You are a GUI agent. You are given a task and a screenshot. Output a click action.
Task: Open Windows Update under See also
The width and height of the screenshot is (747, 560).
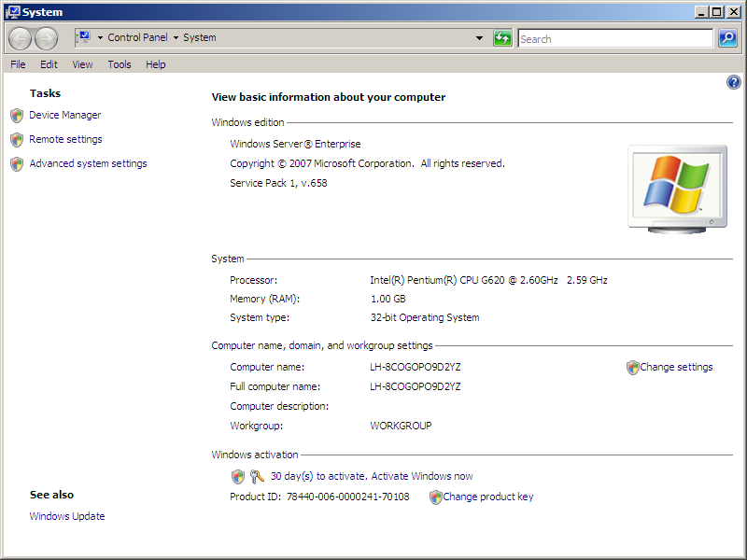click(67, 516)
